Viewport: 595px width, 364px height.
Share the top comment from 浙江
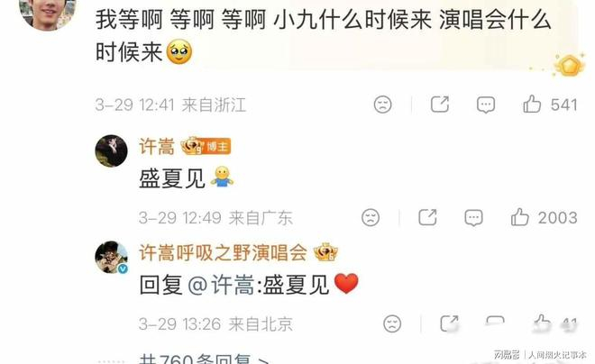click(x=440, y=104)
